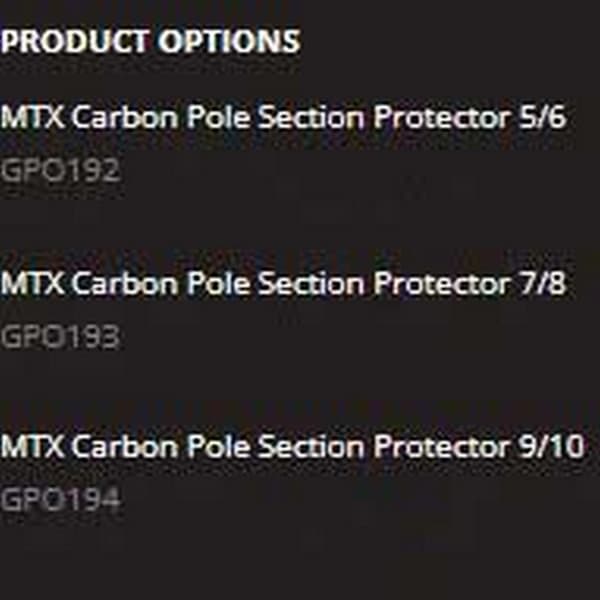
Task: Select MTX Carbon Pole Section Protector 7/8
Action: tap(283, 283)
